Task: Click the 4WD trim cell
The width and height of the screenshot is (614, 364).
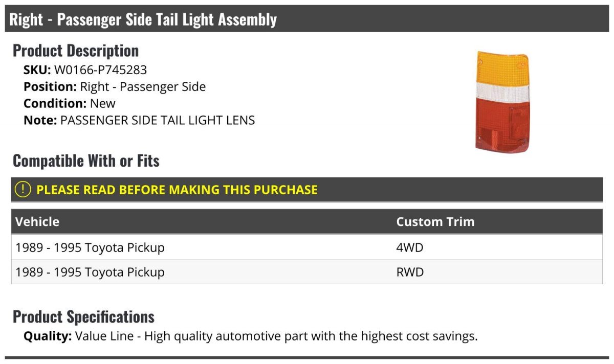Action: 410,247
